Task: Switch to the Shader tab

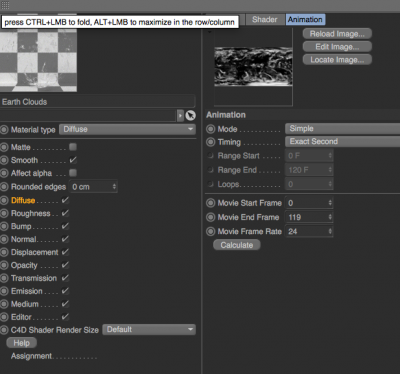Action: pos(265,19)
